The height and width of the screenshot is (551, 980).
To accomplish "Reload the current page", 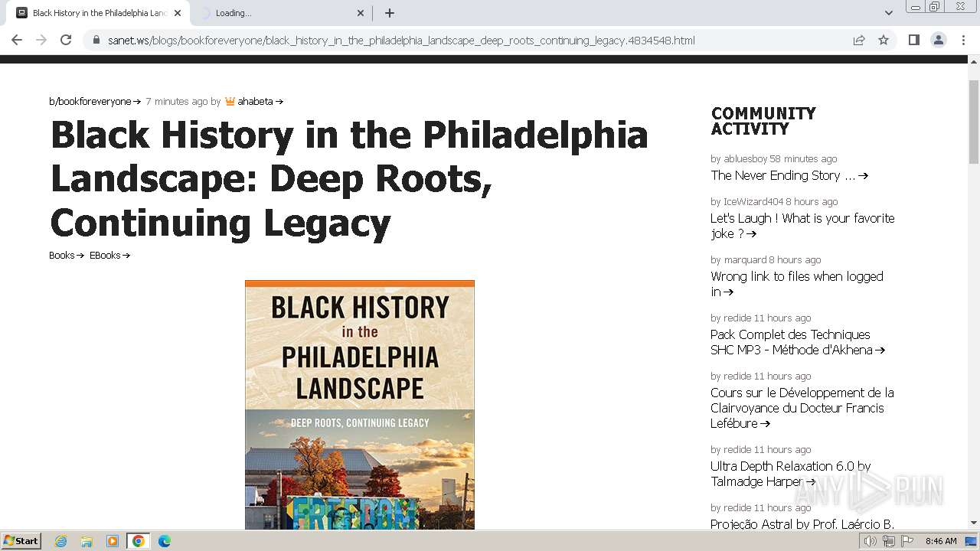I will [66, 41].
